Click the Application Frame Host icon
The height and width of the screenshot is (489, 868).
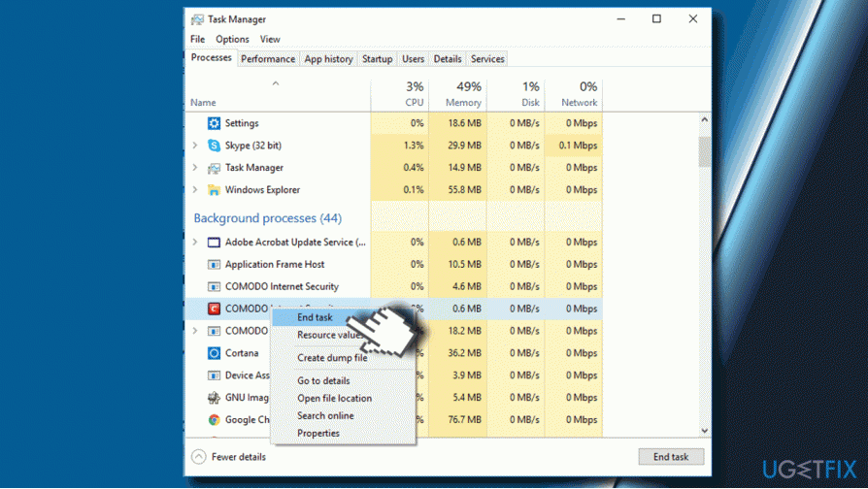tap(214, 265)
